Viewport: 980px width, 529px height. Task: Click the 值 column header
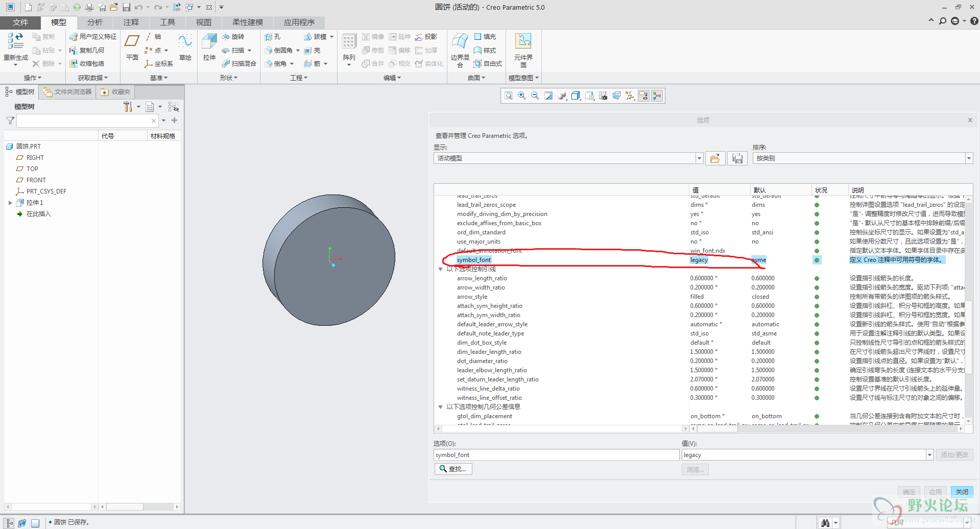(720, 190)
